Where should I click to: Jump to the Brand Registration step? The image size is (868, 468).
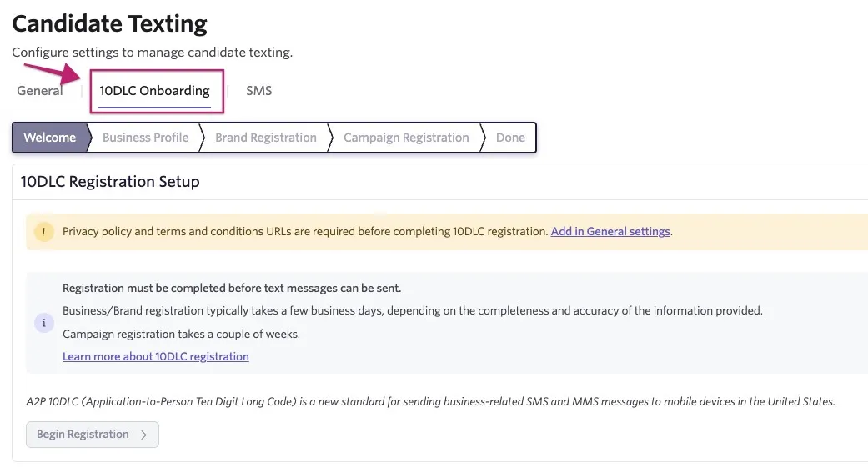(x=266, y=138)
